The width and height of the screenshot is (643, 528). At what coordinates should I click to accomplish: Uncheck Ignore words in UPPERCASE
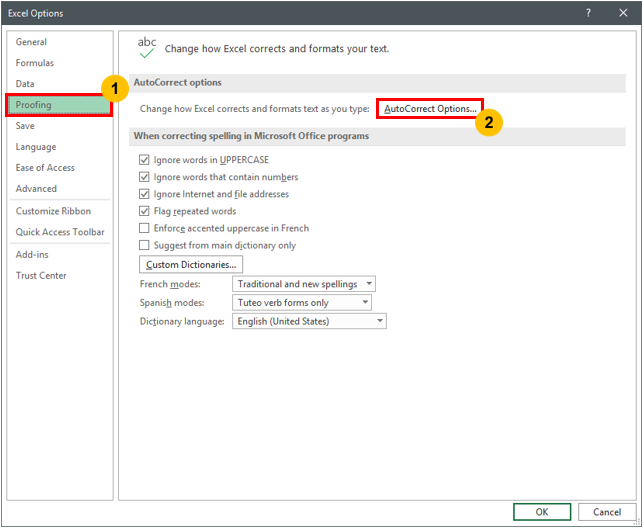[x=144, y=160]
